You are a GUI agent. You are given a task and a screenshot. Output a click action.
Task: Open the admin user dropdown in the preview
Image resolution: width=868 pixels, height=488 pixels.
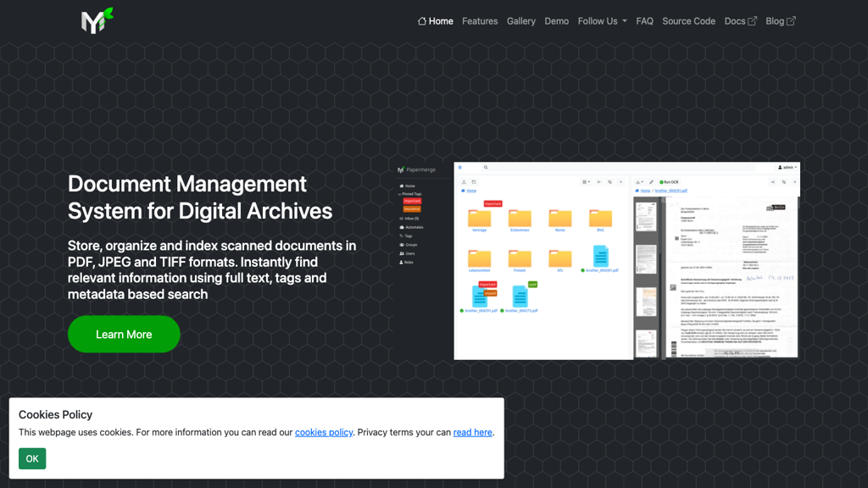tap(787, 168)
